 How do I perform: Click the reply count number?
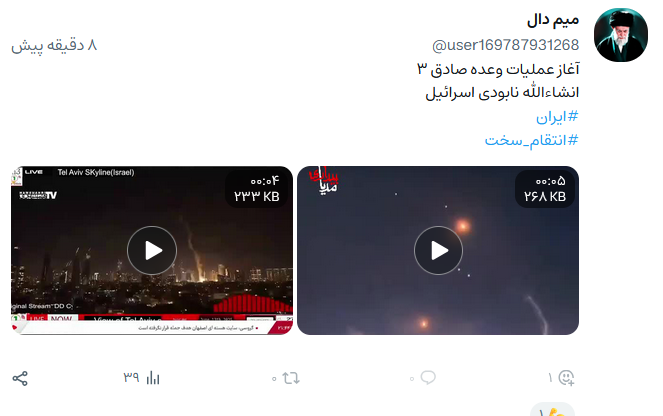point(412,379)
